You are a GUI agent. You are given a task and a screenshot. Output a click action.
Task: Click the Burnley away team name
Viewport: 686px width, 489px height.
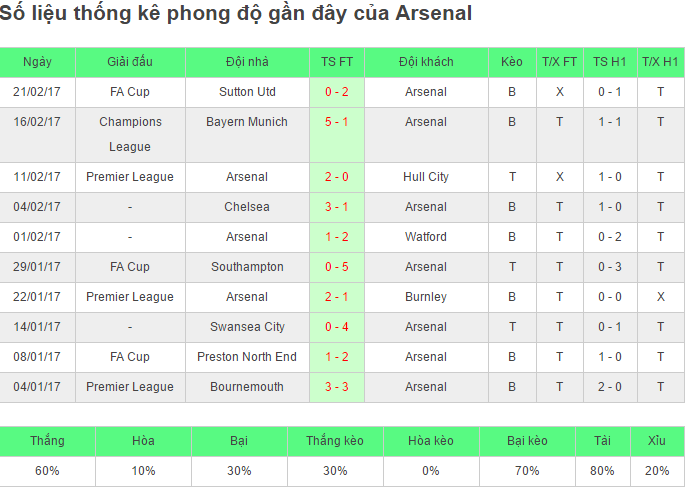[x=426, y=297]
